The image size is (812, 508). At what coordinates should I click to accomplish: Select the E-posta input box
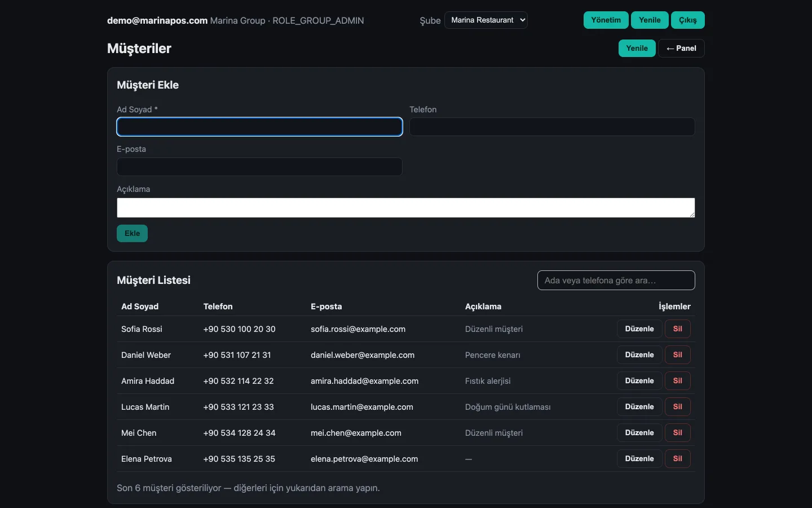(x=259, y=167)
